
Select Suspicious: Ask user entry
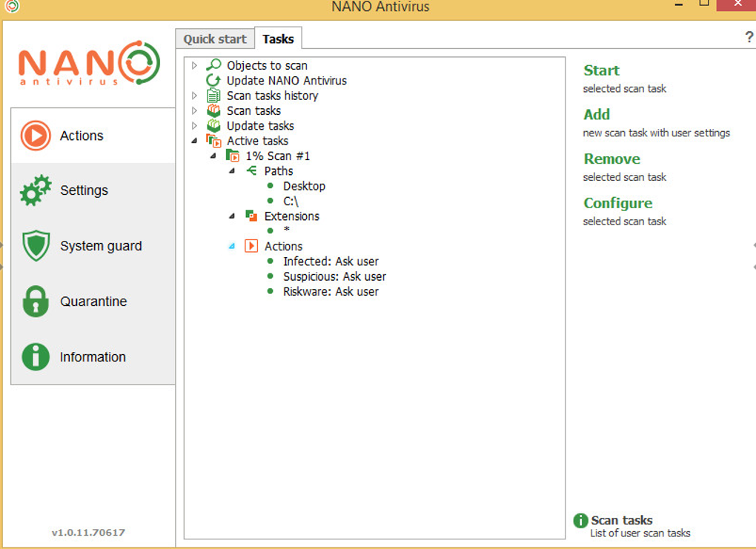(x=334, y=276)
